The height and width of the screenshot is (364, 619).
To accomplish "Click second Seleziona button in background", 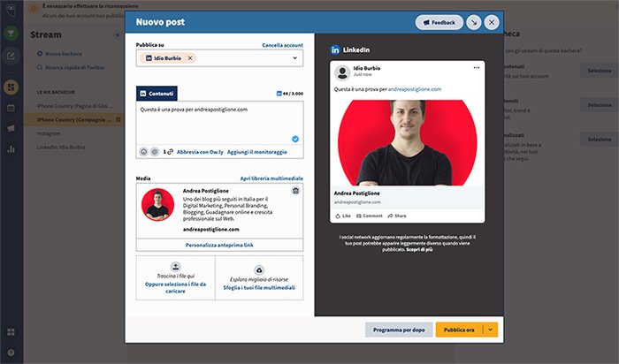I will click(x=600, y=105).
